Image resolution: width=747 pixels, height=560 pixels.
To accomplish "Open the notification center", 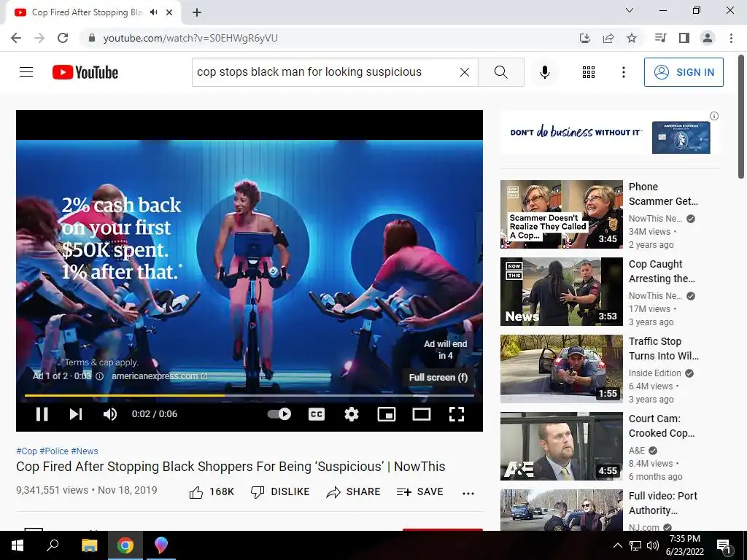I will coord(724,546).
